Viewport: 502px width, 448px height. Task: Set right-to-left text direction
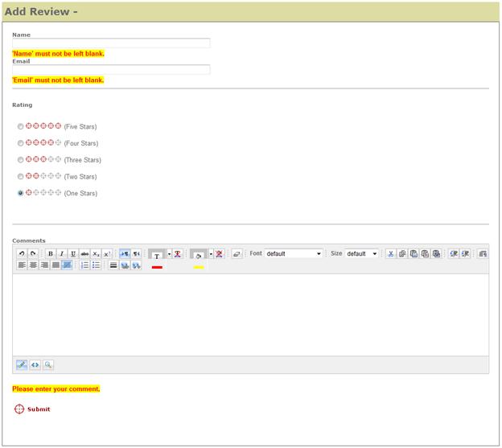(x=136, y=254)
